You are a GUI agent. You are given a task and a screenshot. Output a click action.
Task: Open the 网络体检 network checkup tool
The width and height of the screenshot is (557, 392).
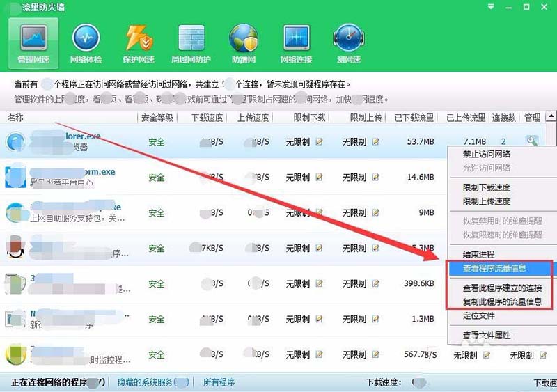[86, 43]
